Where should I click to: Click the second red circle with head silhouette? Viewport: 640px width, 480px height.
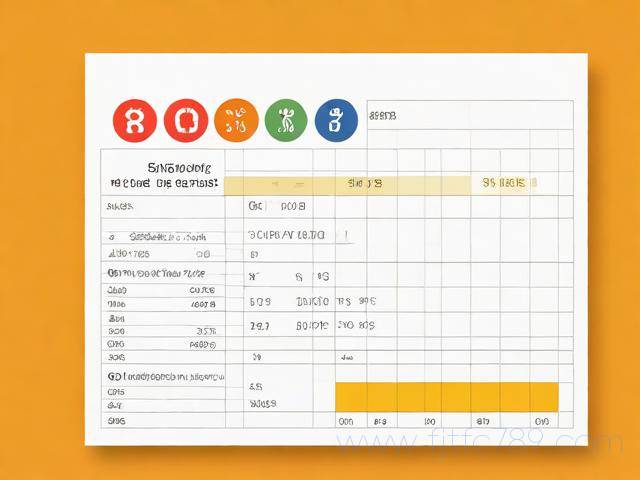click(x=186, y=121)
